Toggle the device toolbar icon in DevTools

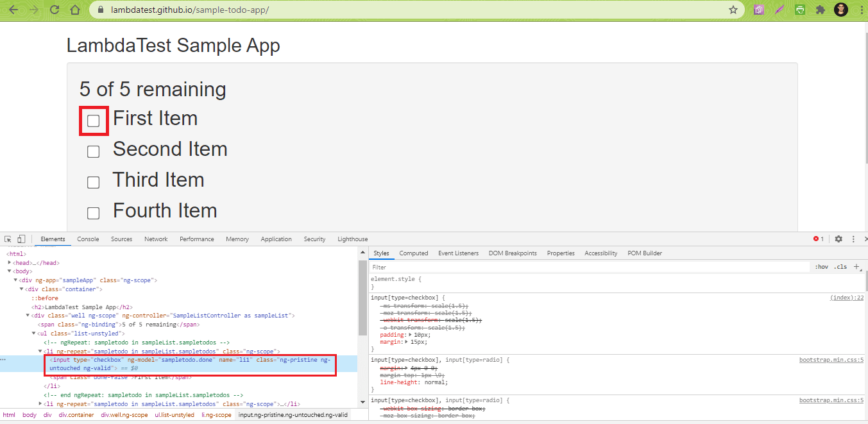tap(21, 239)
